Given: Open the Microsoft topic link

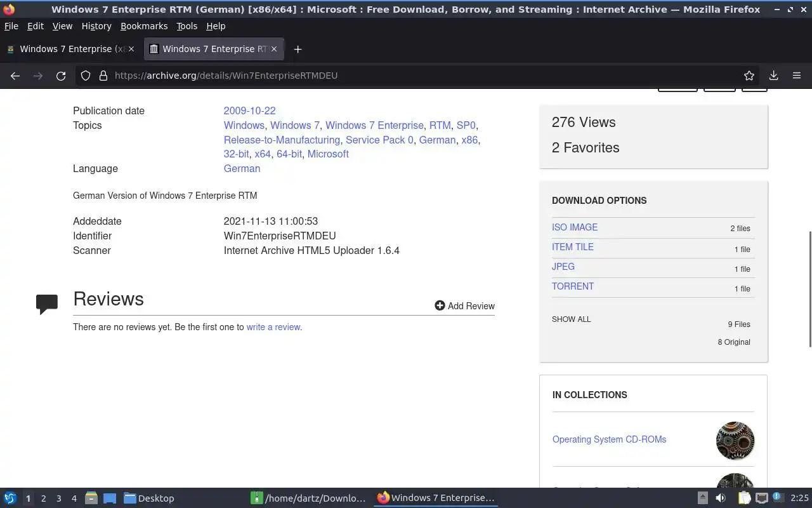Looking at the screenshot, I should (328, 154).
